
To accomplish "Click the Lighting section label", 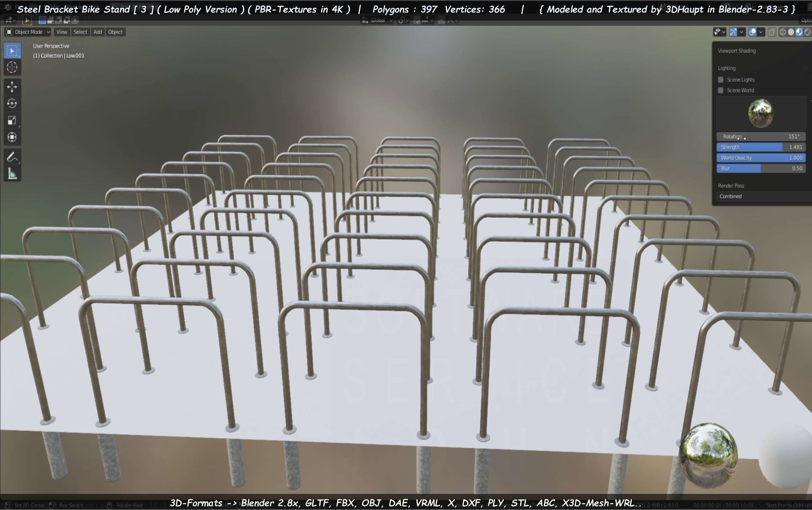I will pos(727,68).
